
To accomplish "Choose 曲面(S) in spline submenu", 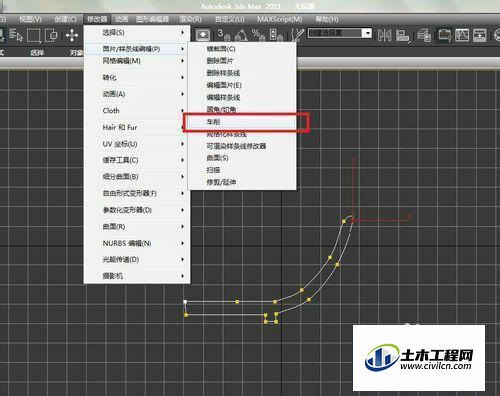I will point(242,158).
